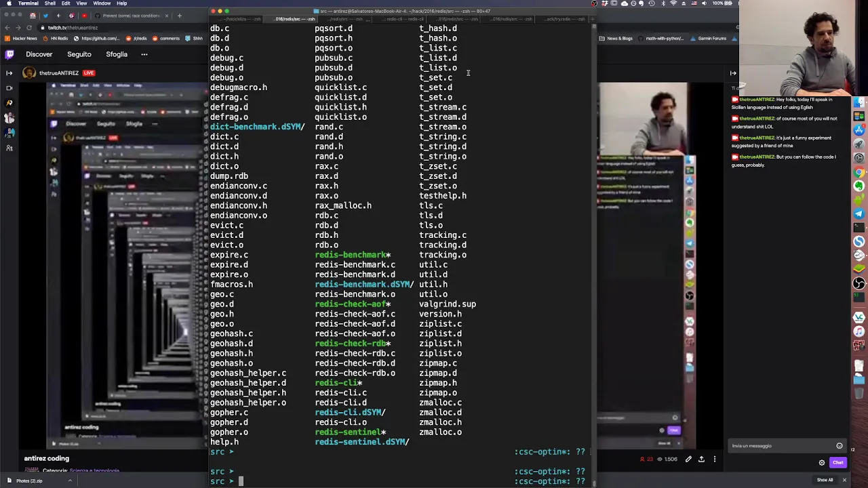Open the emoji picker in chat
This screenshot has width=868, height=488.
[x=840, y=446]
